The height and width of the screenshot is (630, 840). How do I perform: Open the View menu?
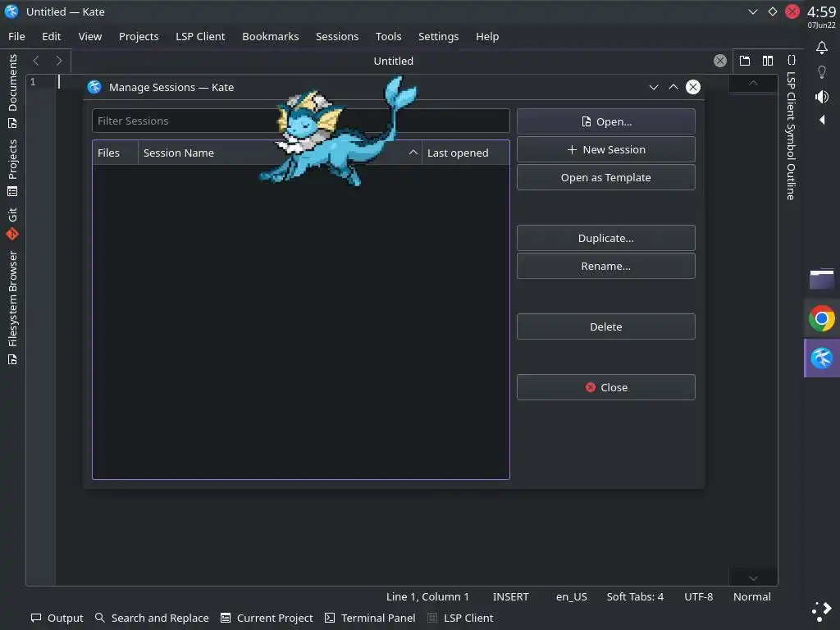pyautogui.click(x=90, y=36)
